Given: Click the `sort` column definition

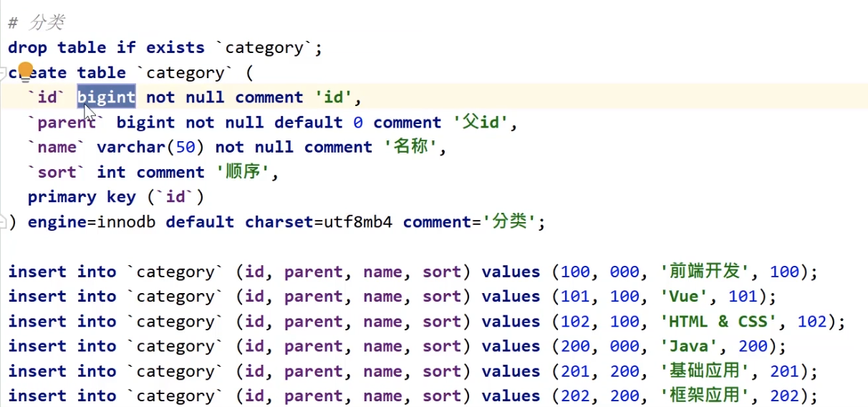Looking at the screenshot, I should pyautogui.click(x=57, y=173).
